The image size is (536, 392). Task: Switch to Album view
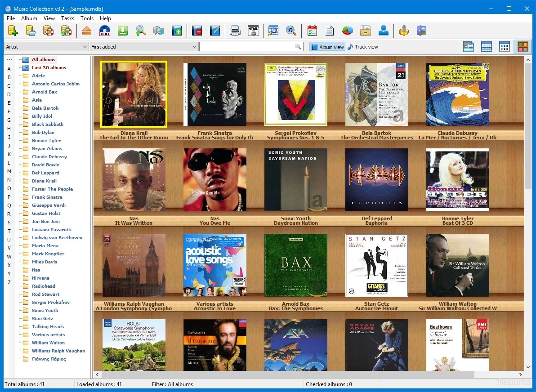[x=327, y=47]
